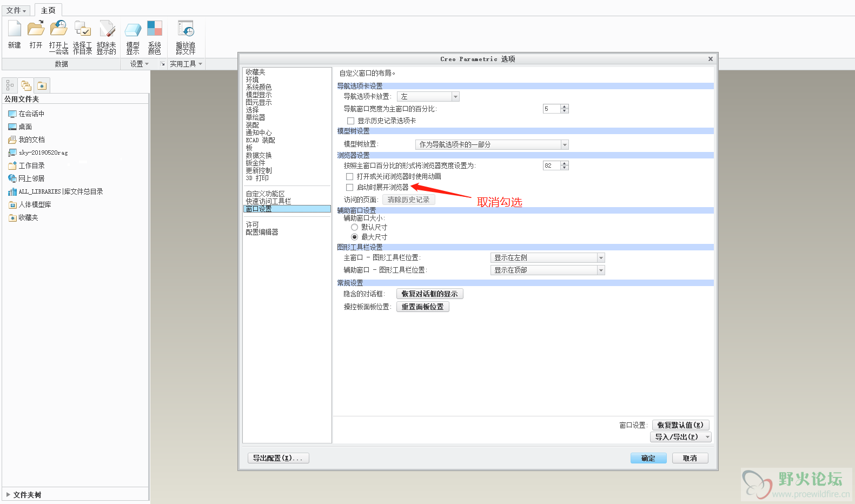Toggle 启动时展开浏览器 checkbox
The height and width of the screenshot is (504, 855).
(349, 188)
